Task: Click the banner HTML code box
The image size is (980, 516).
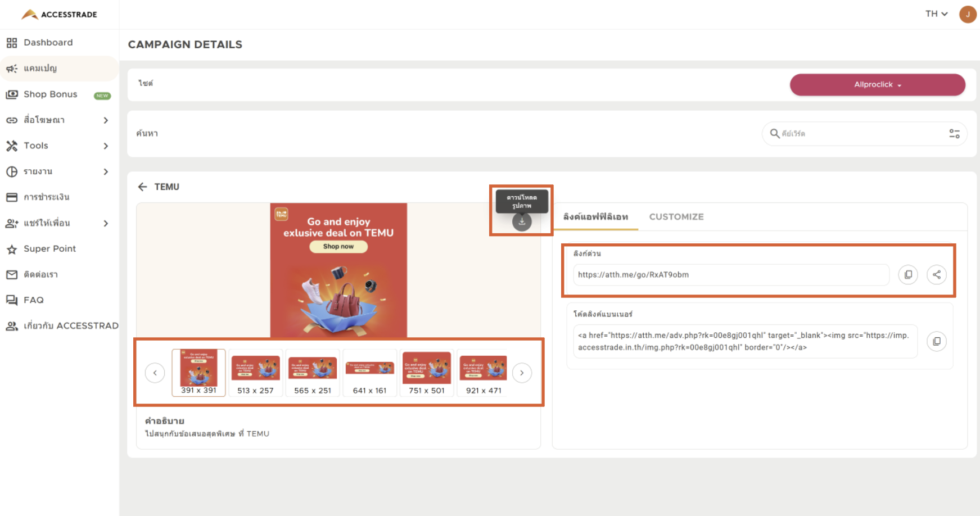Action: 745,341
